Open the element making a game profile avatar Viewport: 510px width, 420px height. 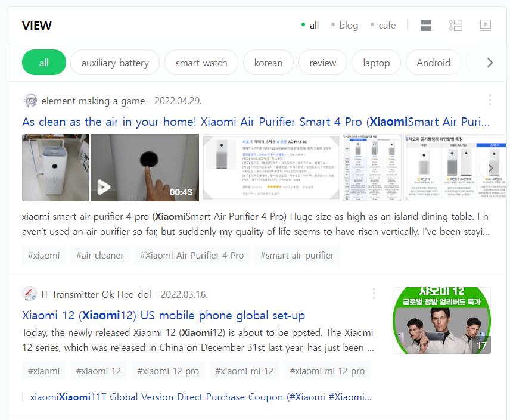(30, 101)
